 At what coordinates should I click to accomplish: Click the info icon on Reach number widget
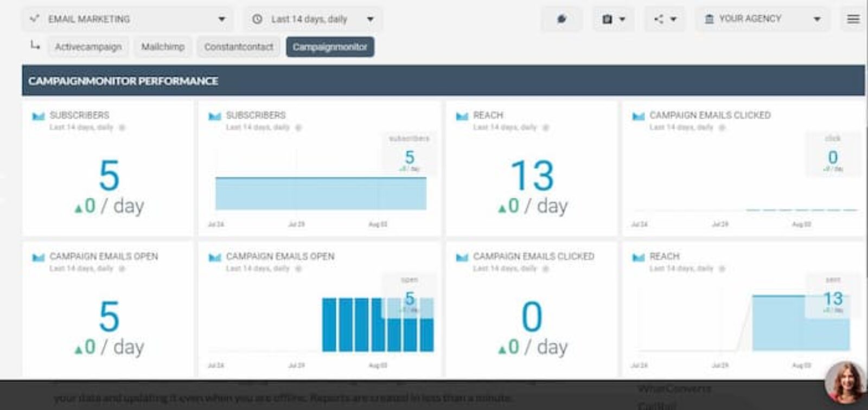pyautogui.click(x=546, y=127)
